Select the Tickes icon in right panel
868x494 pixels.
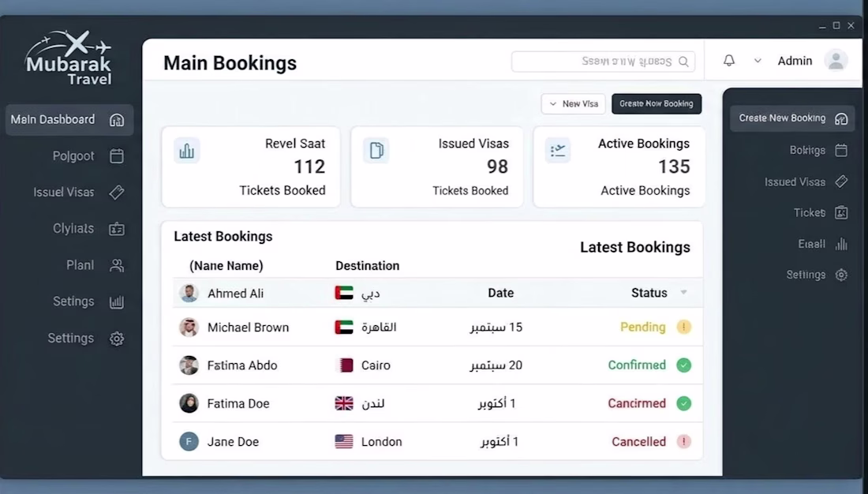[x=841, y=212]
